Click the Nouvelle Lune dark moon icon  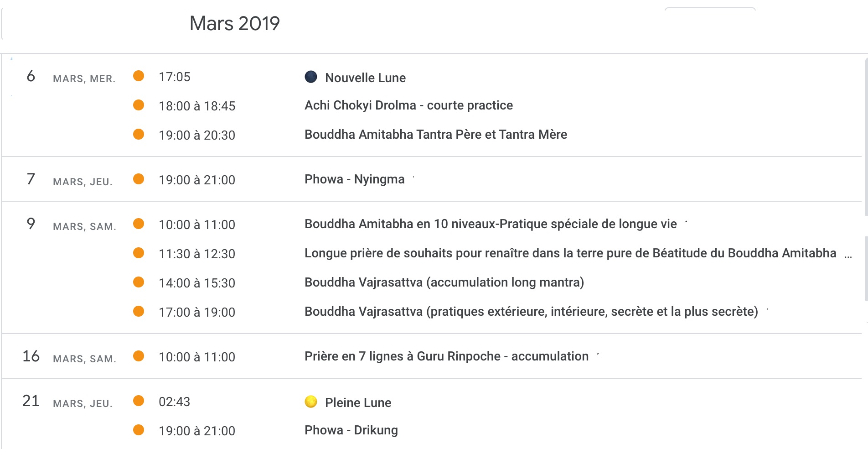tap(311, 77)
